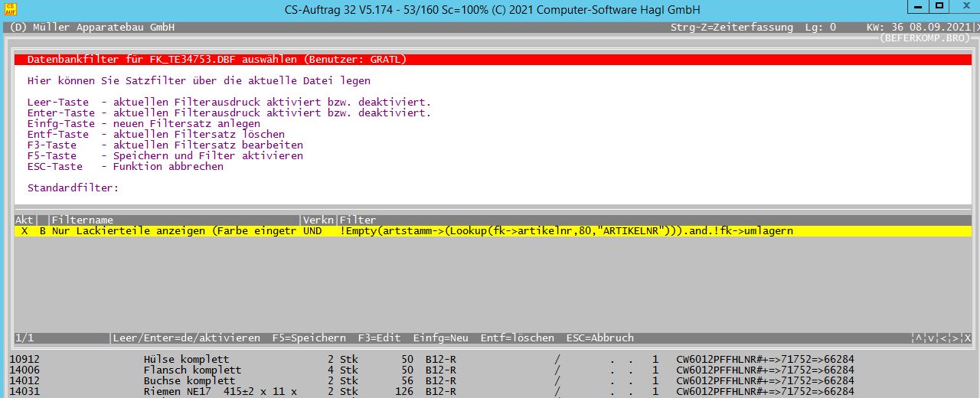This screenshot has height=398, width=980.
Task: Click the scroll down arrow in status bar
Action: click(930, 338)
